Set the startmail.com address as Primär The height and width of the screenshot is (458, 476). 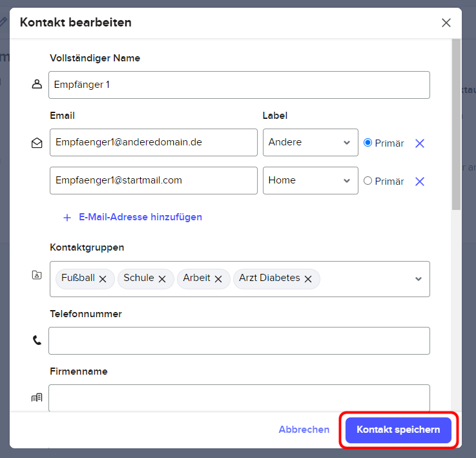click(x=367, y=181)
